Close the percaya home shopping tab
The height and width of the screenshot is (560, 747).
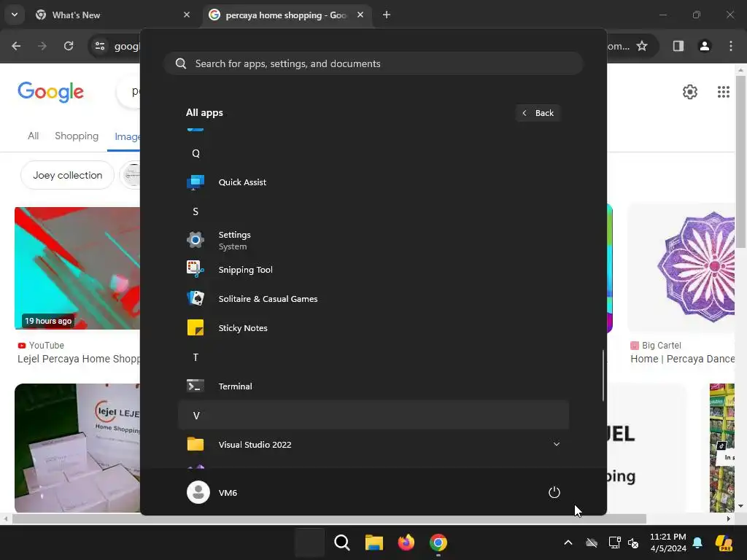(360, 15)
